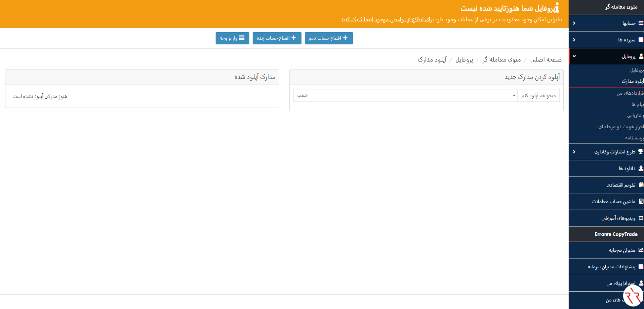The image size is (644, 309).
Task: Open ماشین حساب معاملات menu item
Action: tap(606, 201)
